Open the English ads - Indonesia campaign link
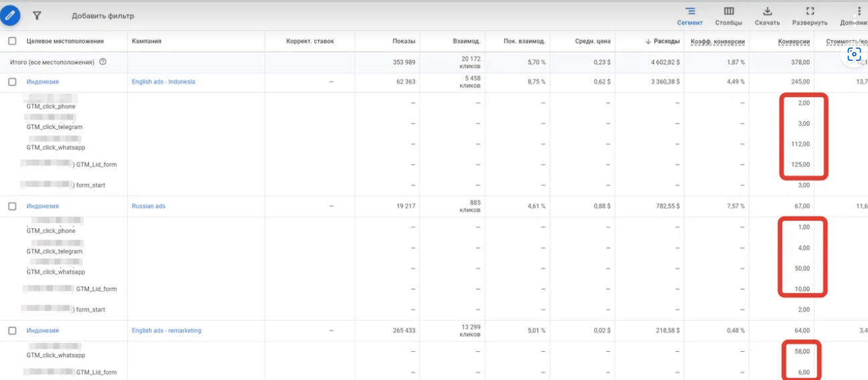 163,82
